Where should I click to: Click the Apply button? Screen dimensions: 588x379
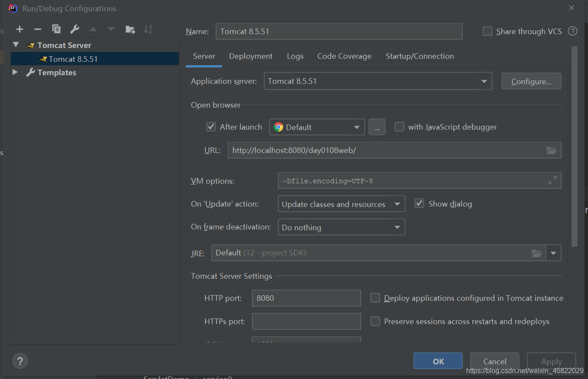click(x=552, y=361)
